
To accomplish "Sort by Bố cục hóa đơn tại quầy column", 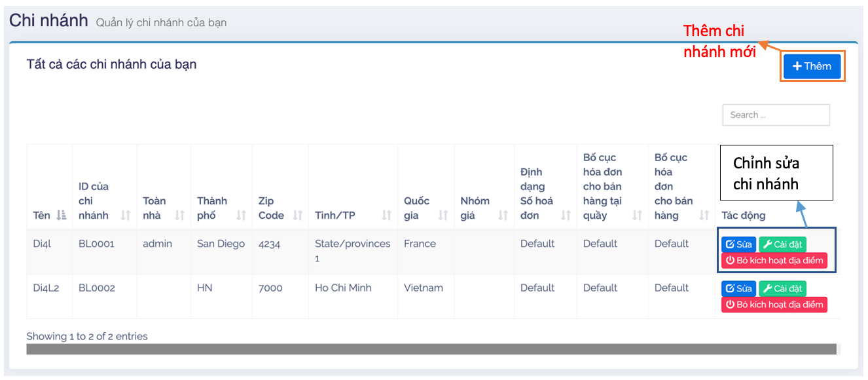I will point(637,216).
